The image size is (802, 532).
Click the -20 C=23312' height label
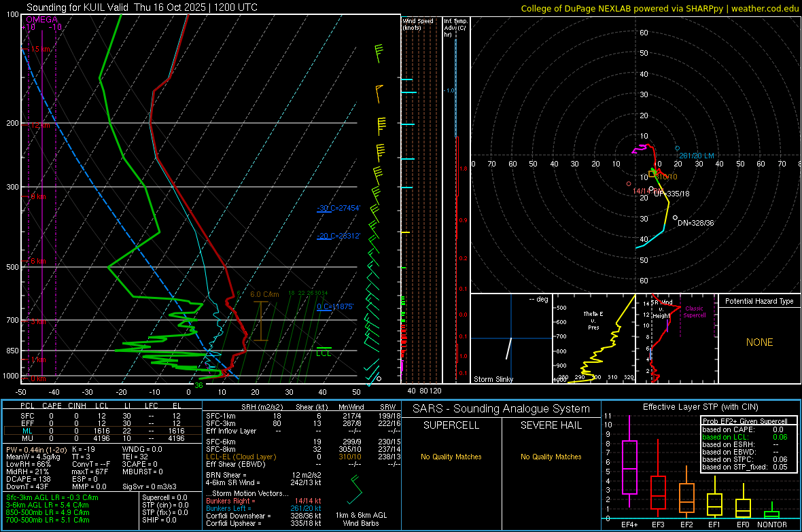pos(338,236)
